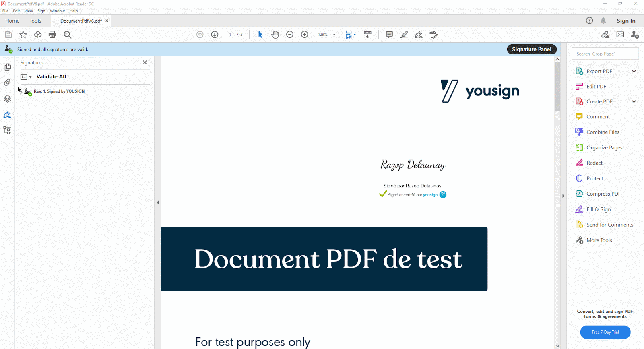Switch to the Tools tab

(35, 21)
